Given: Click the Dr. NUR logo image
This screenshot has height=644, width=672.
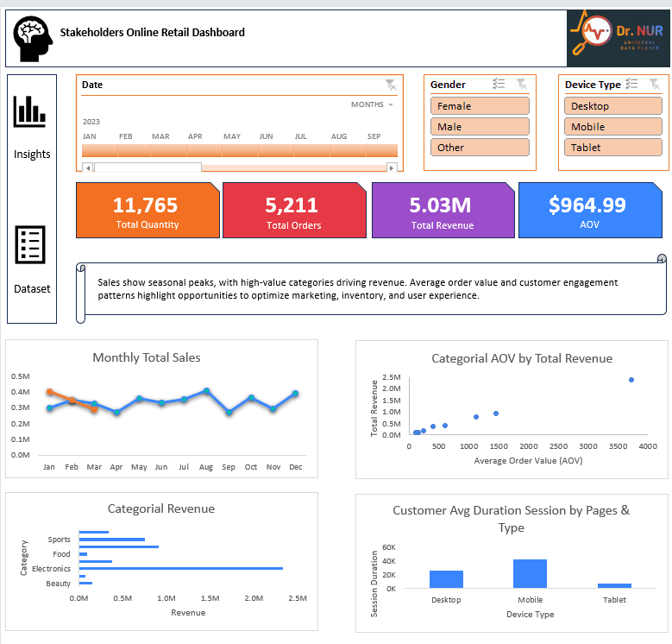Looking at the screenshot, I should [618, 38].
